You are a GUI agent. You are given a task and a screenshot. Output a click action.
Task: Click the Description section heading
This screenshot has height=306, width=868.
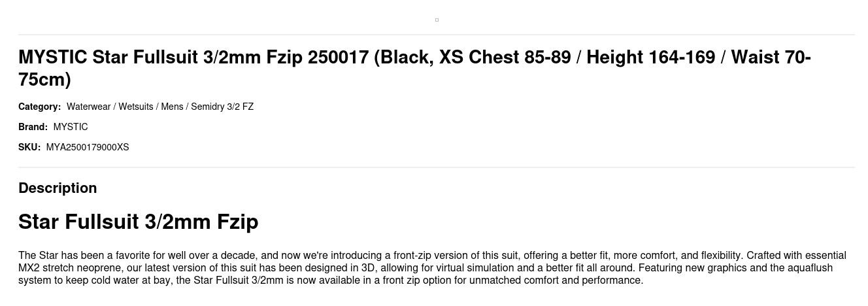coord(58,188)
